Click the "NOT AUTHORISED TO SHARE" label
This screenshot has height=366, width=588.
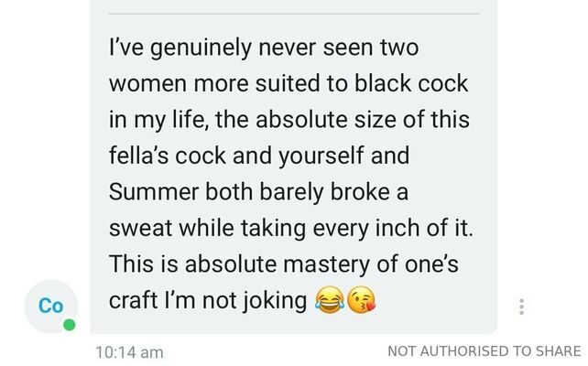pos(485,351)
